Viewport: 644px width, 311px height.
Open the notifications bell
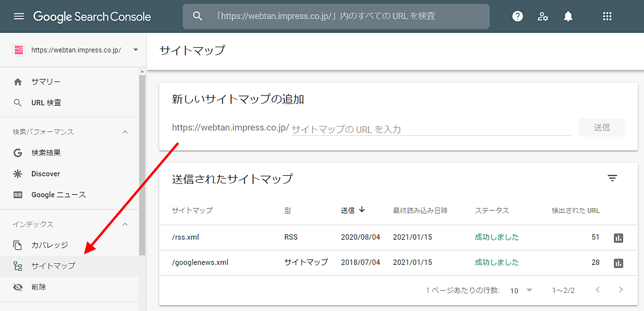568,16
